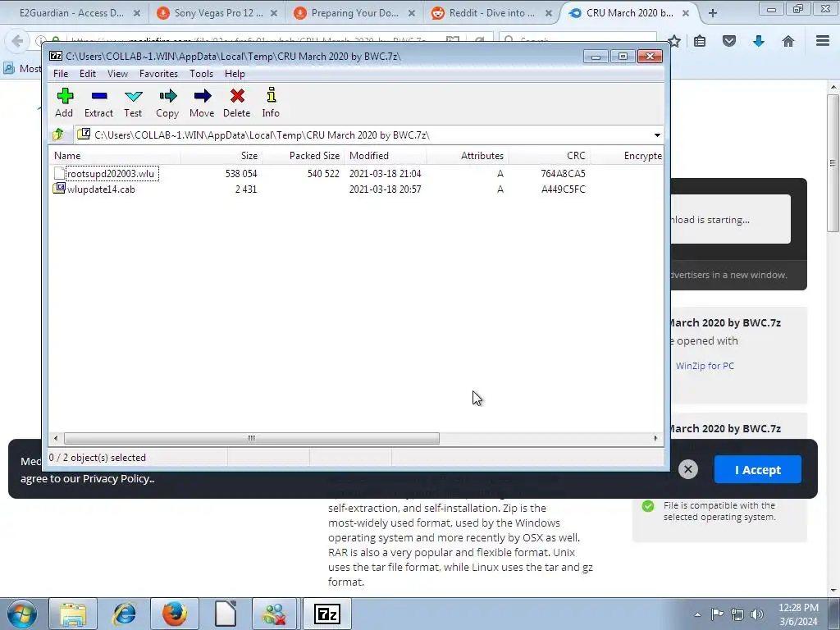This screenshot has width=840, height=630.
Task: Sort by the Name column header
Action: coord(115,156)
